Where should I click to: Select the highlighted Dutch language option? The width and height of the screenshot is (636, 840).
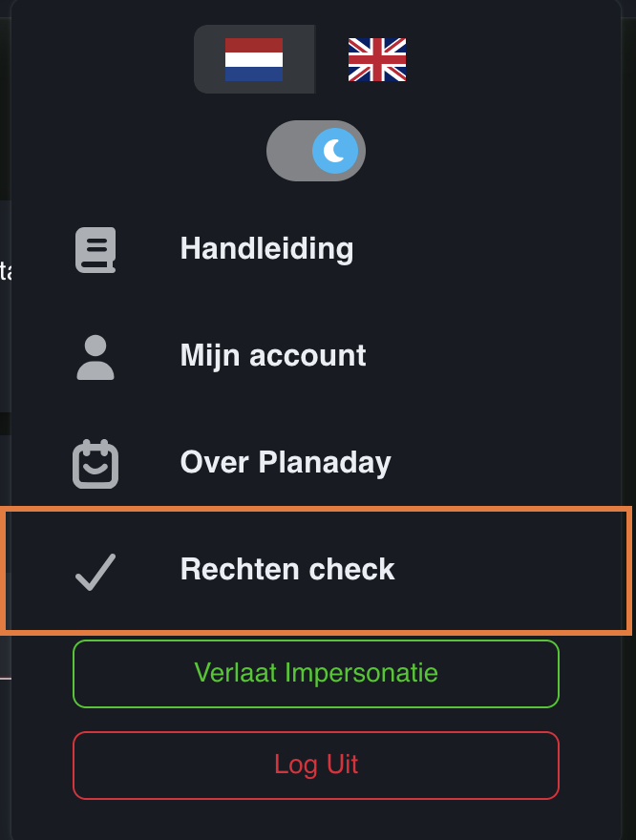[254, 59]
